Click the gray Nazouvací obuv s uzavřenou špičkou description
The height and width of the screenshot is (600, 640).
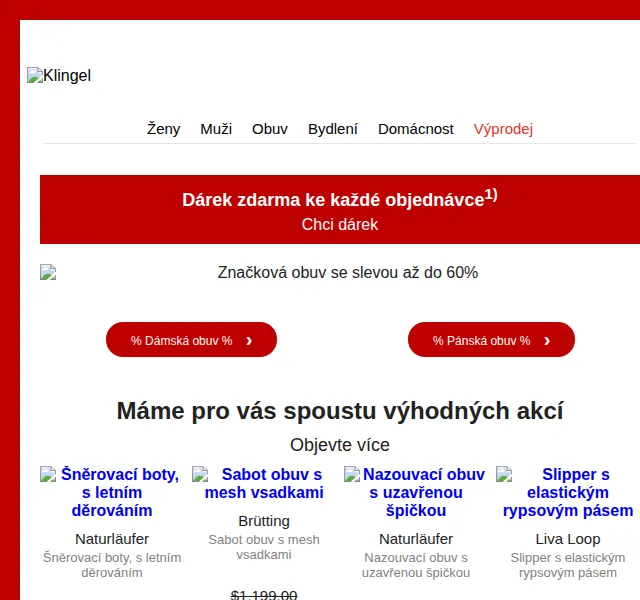coord(416,565)
